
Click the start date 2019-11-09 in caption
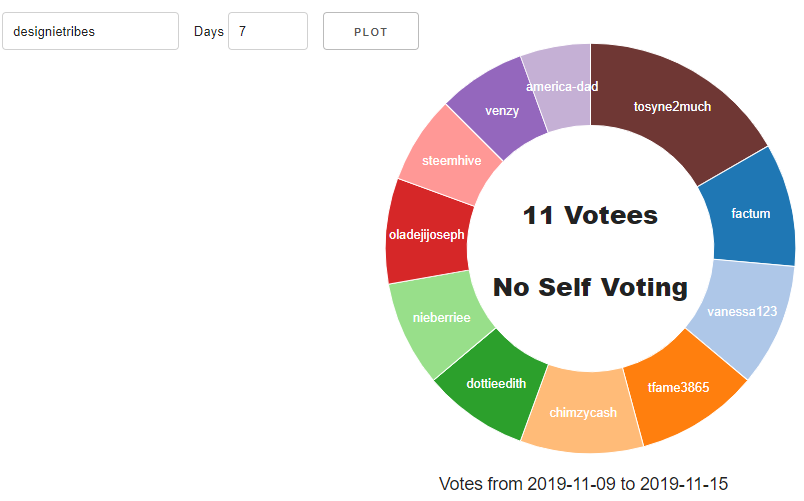pos(570,484)
